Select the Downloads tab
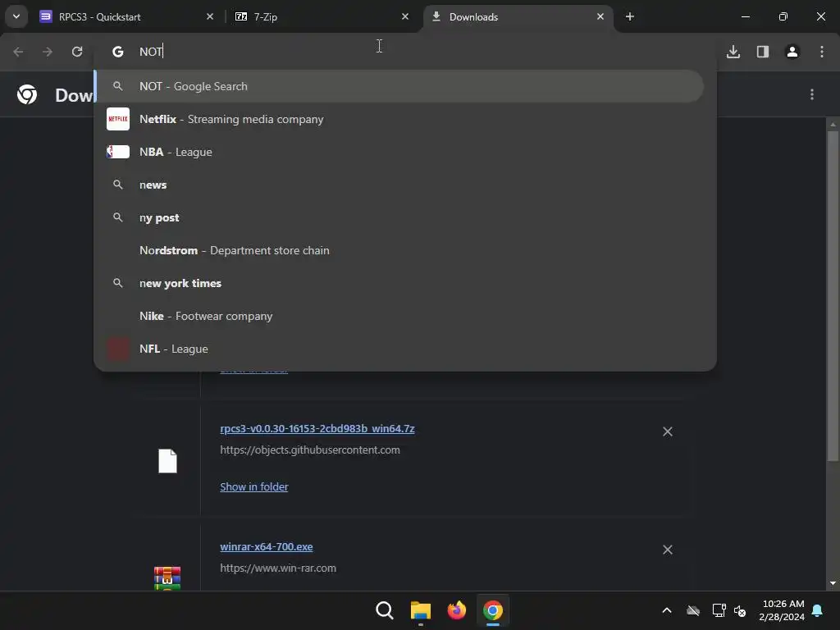The width and height of the screenshot is (840, 630). point(518,16)
